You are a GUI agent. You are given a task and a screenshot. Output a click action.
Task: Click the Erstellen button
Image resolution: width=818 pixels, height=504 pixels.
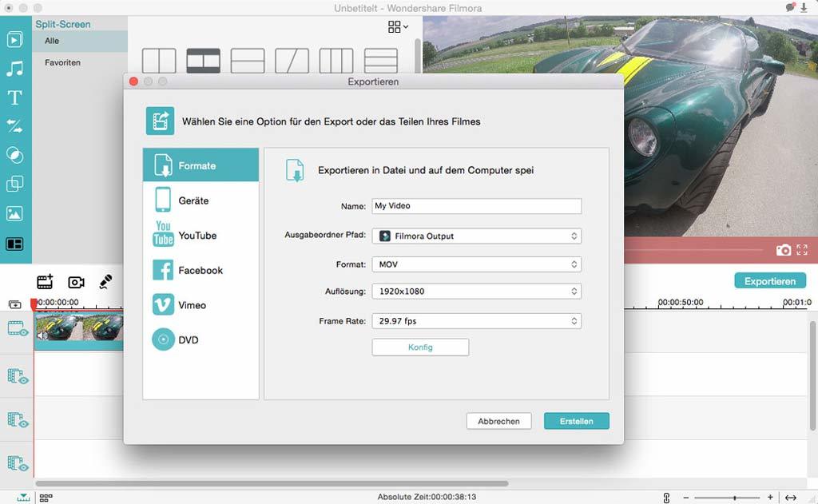tap(577, 421)
